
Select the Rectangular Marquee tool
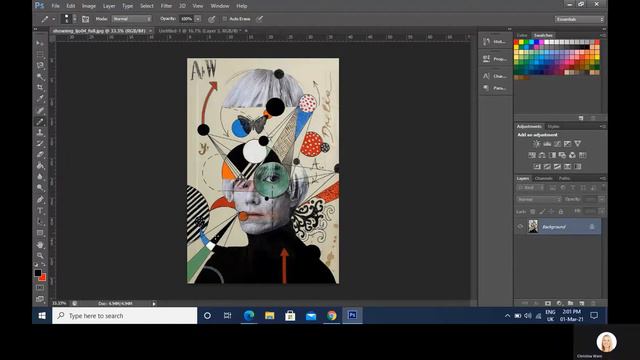tap(40, 54)
